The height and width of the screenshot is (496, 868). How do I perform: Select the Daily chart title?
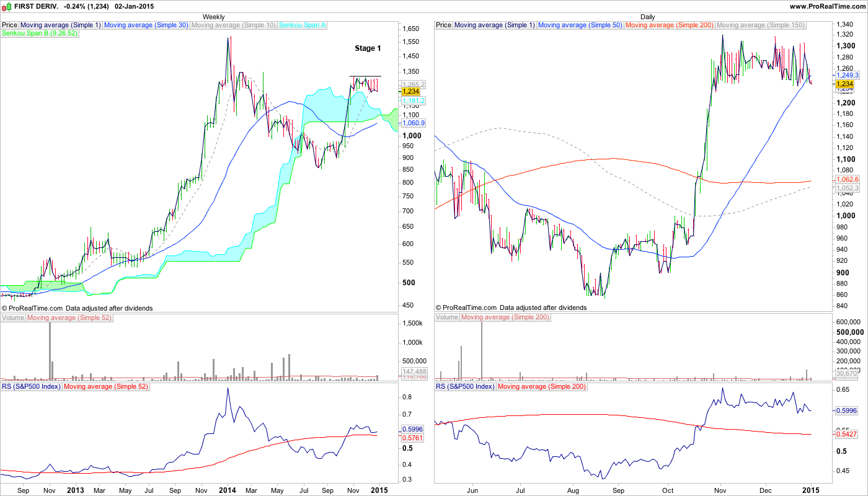pos(648,17)
